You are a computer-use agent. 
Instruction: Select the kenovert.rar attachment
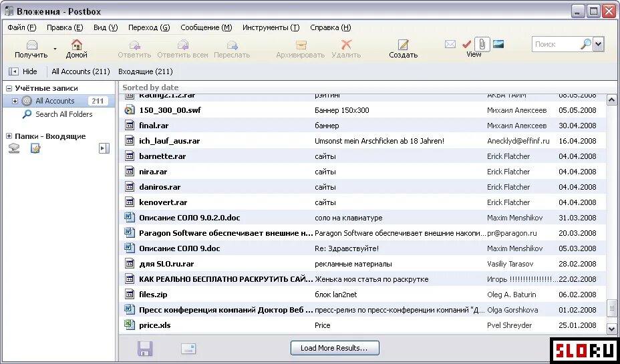pyautogui.click(x=362, y=202)
